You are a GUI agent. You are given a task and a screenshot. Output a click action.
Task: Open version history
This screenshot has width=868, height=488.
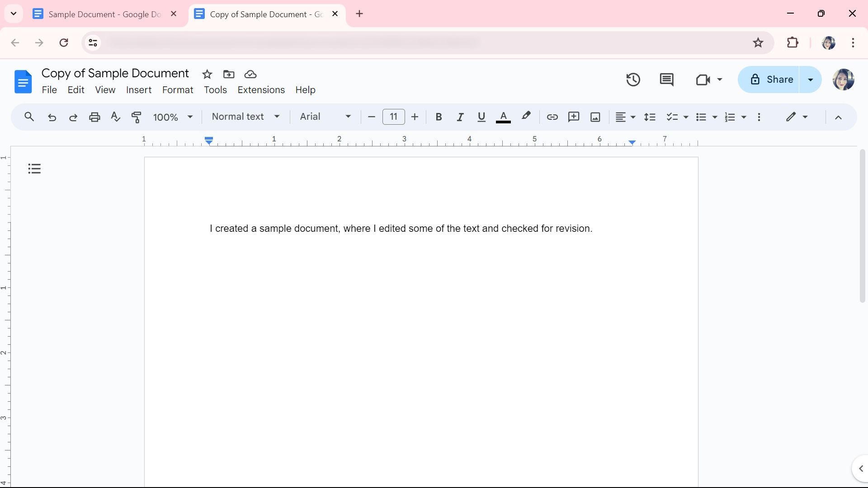633,80
